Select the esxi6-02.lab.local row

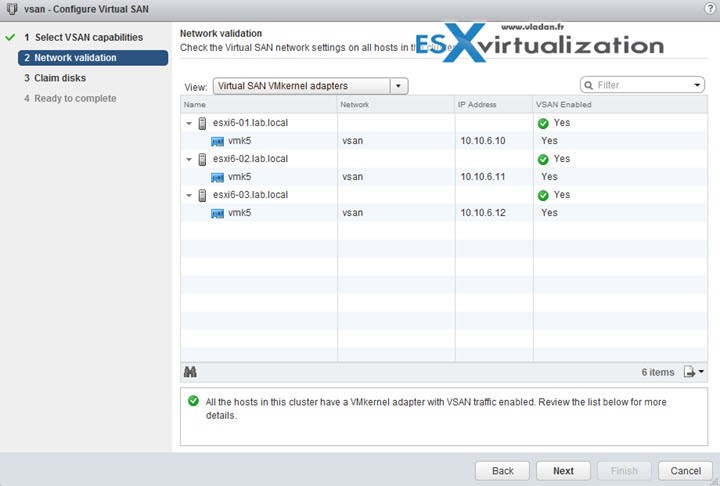pyautogui.click(x=444, y=159)
